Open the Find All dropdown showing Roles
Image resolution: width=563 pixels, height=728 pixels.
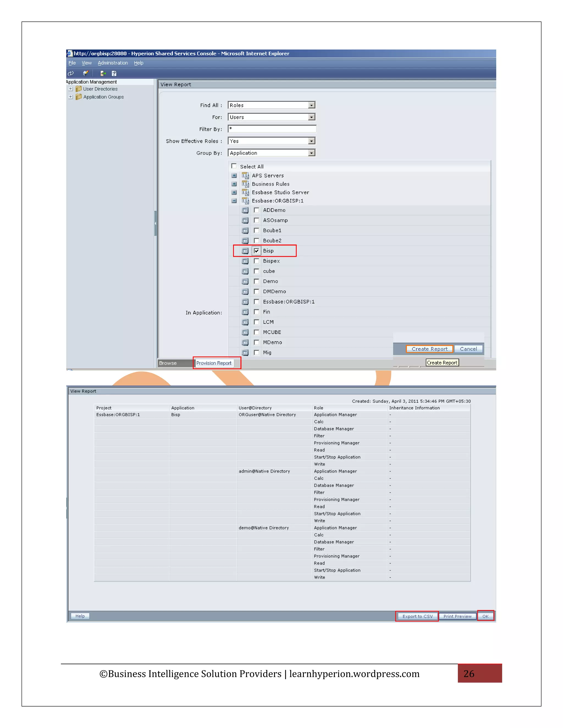tap(272, 105)
